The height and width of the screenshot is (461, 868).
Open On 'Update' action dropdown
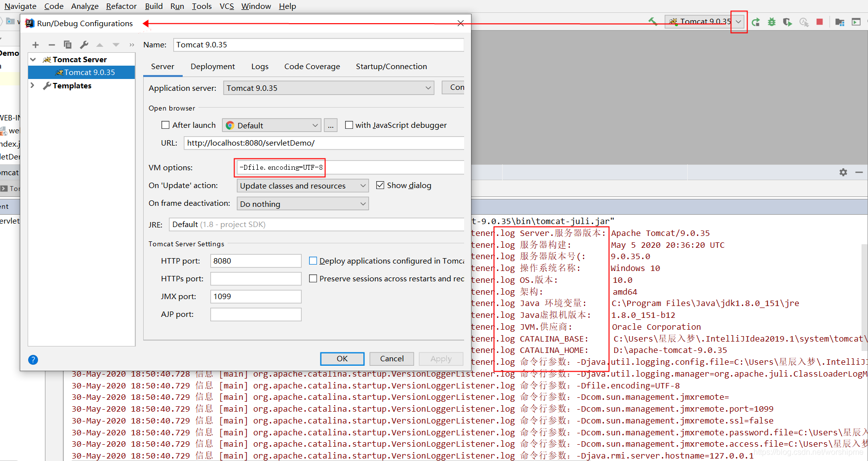(x=303, y=186)
